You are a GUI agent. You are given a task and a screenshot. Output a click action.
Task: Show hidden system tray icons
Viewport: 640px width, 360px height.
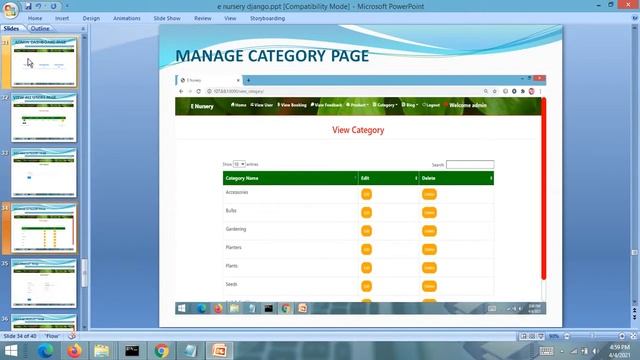[x=562, y=351]
